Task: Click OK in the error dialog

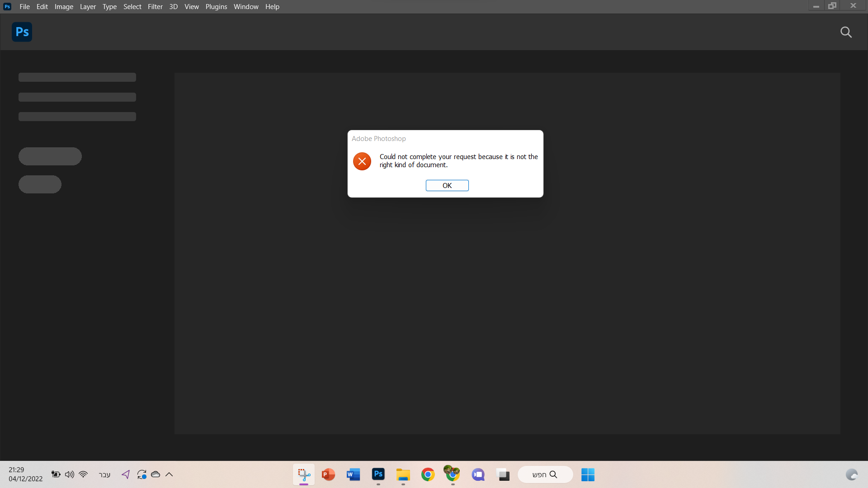Action: (x=447, y=186)
